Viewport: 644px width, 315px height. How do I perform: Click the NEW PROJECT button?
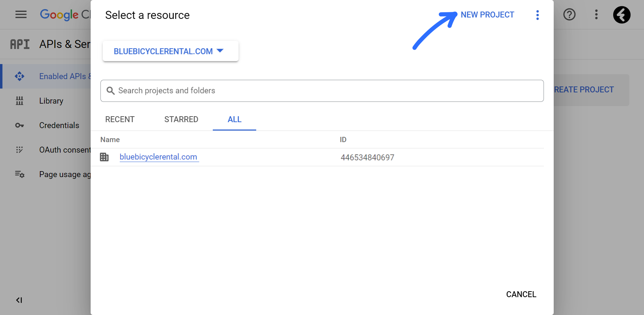click(487, 15)
